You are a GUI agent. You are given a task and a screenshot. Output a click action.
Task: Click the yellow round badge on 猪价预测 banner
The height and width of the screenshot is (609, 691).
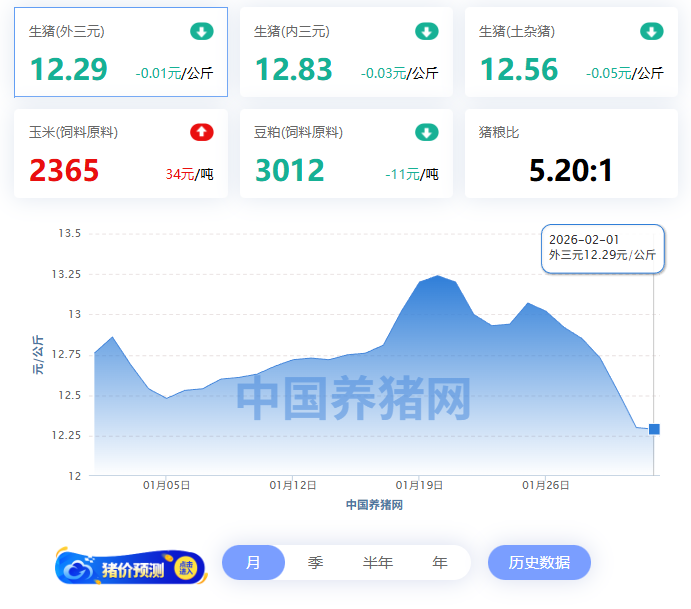pos(186,568)
